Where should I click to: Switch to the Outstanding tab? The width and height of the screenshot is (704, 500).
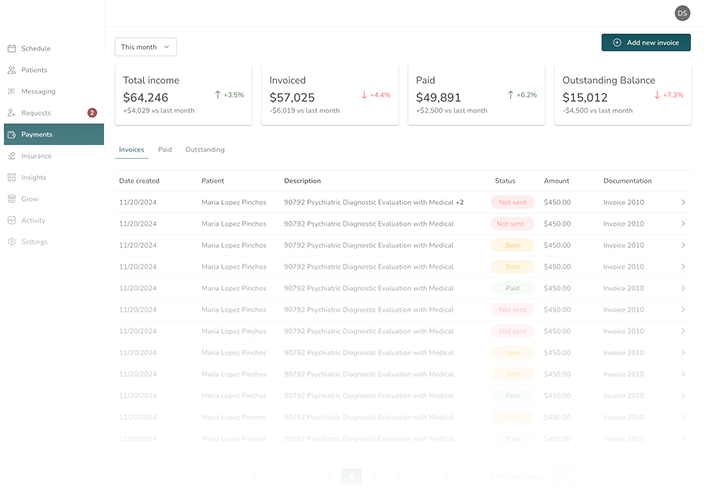pyautogui.click(x=205, y=149)
